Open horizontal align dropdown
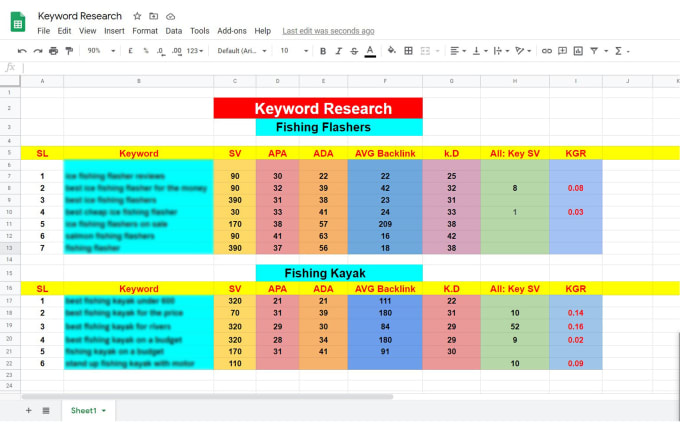The width and height of the screenshot is (680, 425). click(458, 51)
